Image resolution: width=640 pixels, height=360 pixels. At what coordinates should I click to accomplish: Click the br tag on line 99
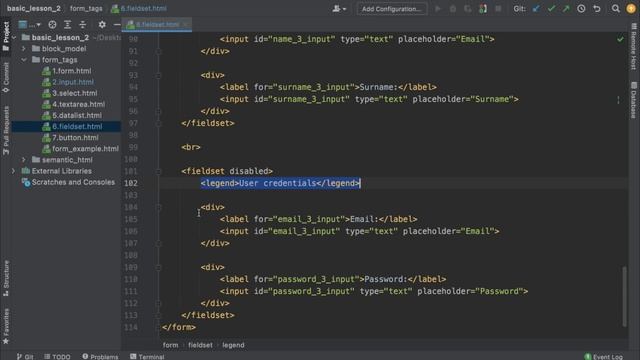[191, 147]
